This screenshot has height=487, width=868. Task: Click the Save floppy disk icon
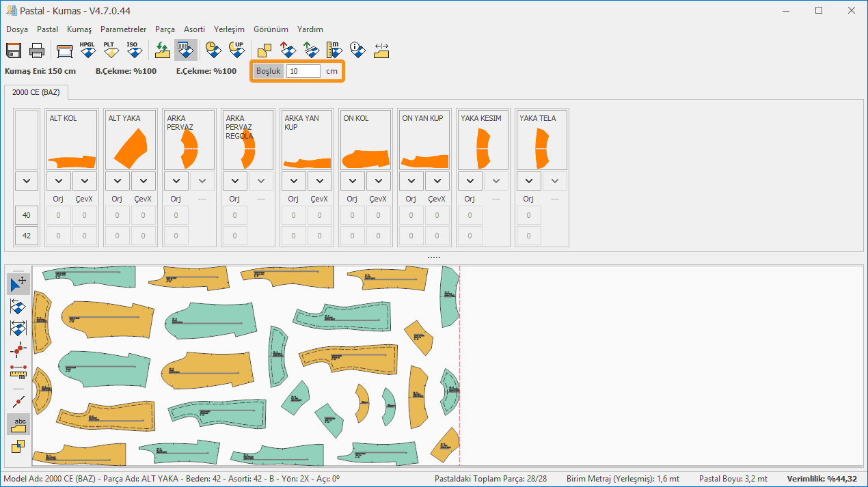tap(14, 50)
